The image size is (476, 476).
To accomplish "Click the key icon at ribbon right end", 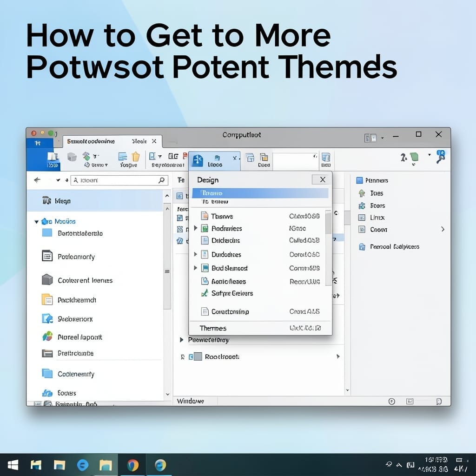I will 441,156.
